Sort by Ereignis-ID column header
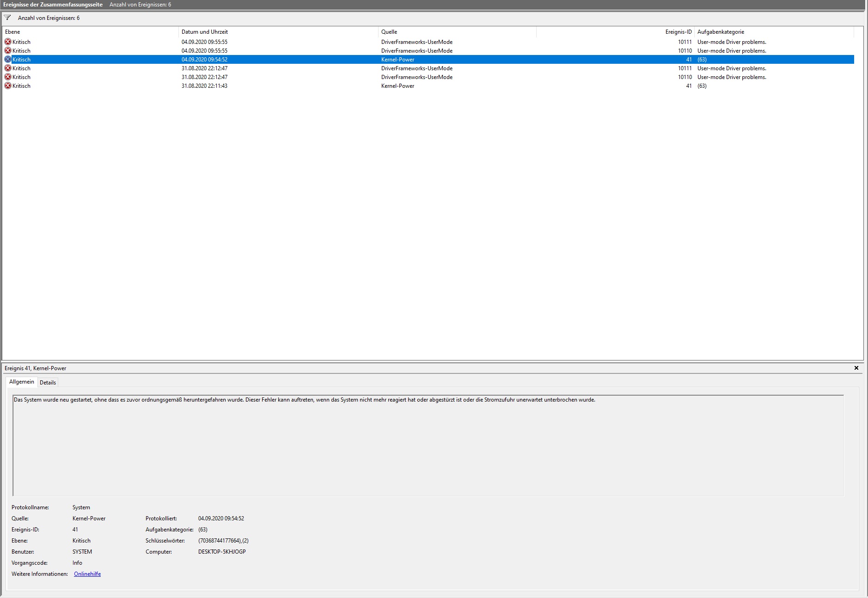Screen dimensions: 868x598 coord(615,32)
